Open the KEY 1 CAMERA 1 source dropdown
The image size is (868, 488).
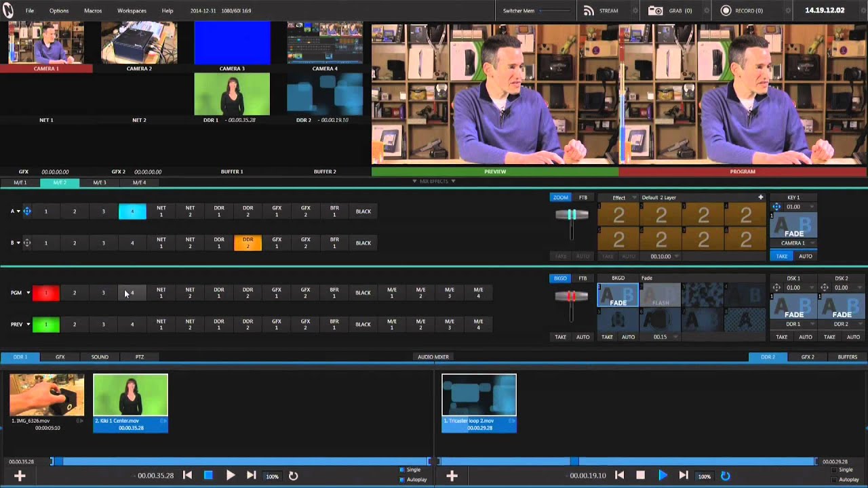coord(793,243)
